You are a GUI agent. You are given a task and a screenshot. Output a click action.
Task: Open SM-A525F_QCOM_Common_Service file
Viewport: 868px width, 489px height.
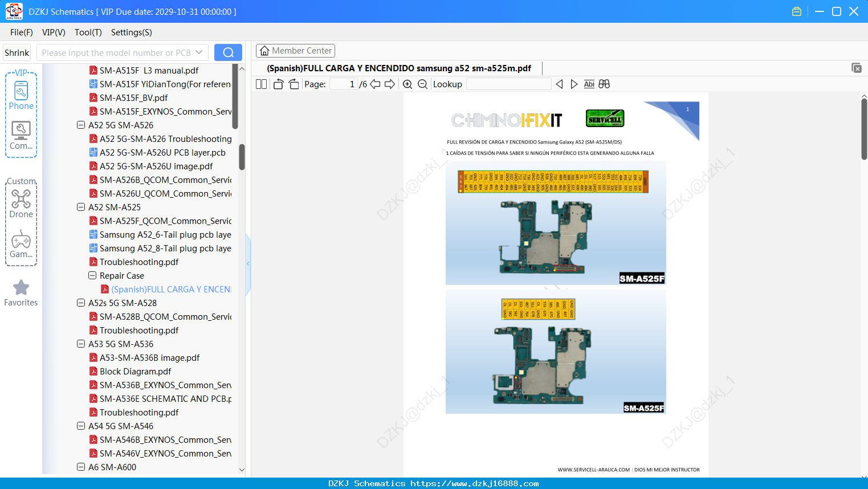pyautogui.click(x=160, y=221)
